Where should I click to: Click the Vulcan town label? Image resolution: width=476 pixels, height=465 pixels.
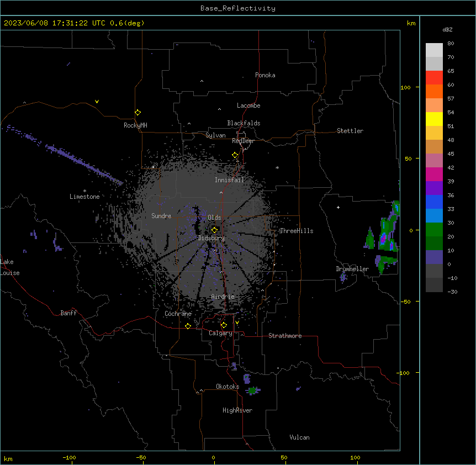click(300, 437)
